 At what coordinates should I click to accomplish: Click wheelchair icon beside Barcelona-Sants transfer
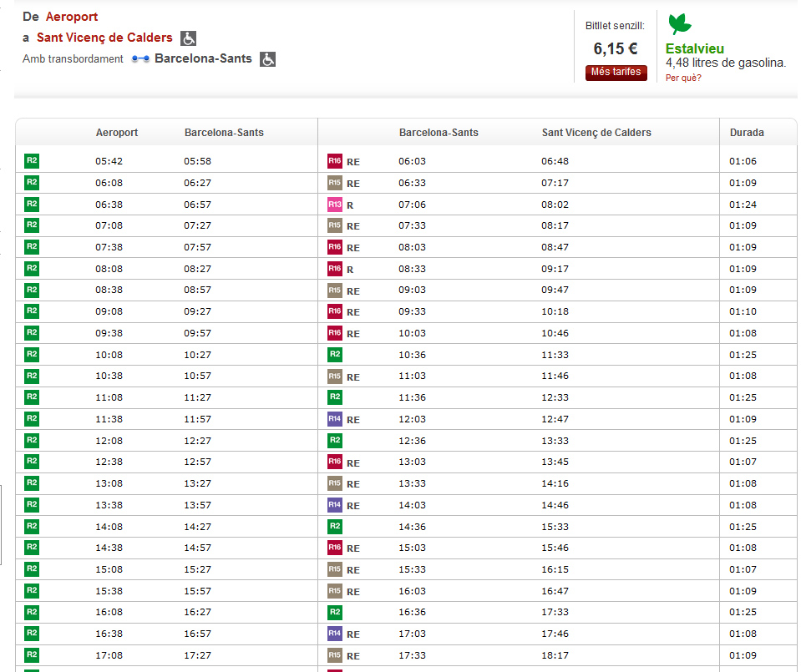click(x=267, y=59)
